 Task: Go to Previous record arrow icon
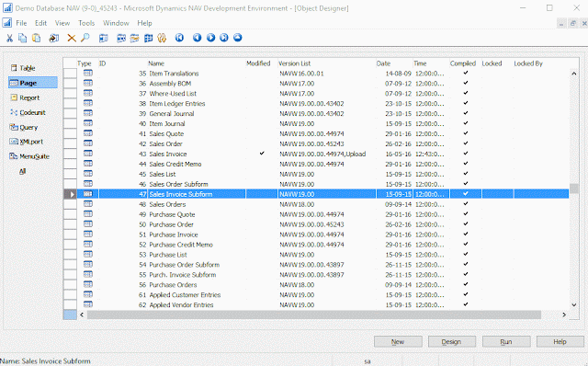[x=198, y=38]
